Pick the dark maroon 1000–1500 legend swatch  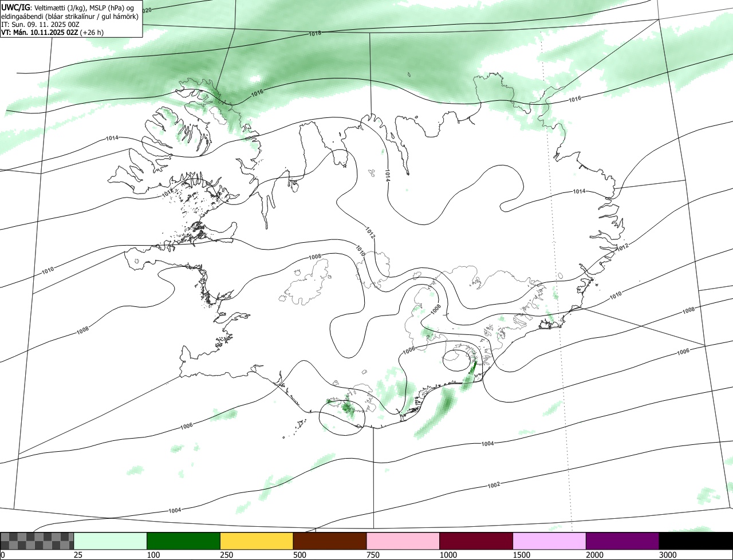[476, 541]
